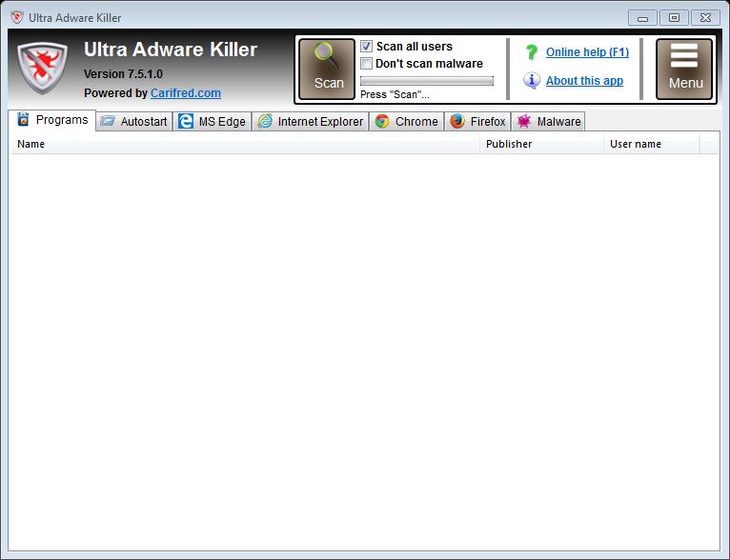
Task: Click the blue info bubble icon
Action: click(531, 80)
